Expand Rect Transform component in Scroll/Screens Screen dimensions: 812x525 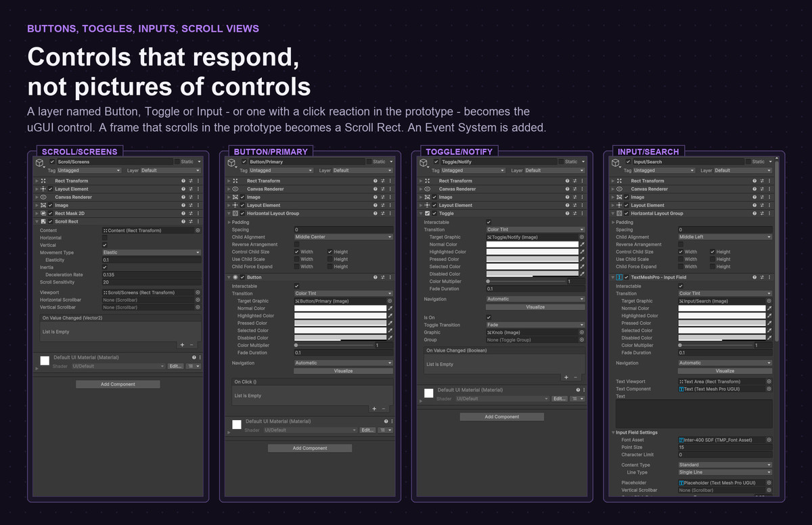pos(37,181)
